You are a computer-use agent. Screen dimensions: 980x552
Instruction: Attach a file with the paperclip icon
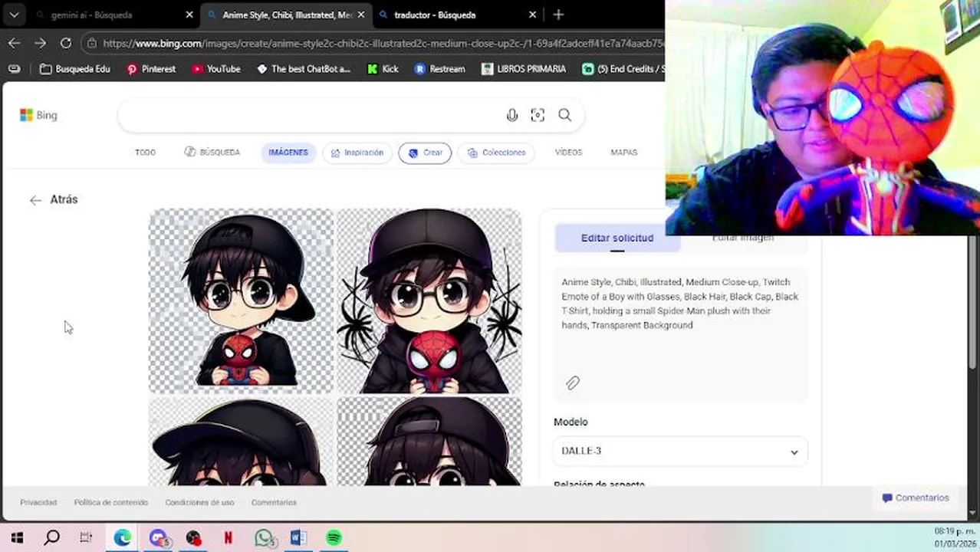573,383
